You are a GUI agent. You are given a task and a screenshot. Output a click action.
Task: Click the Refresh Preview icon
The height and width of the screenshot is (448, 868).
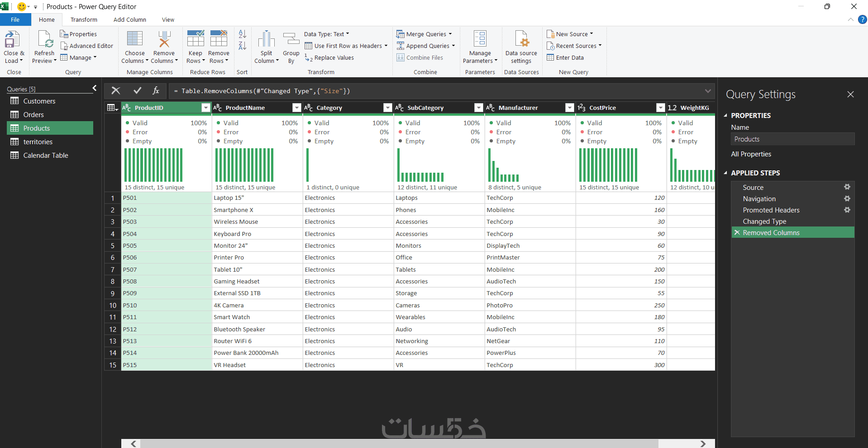tap(45, 39)
